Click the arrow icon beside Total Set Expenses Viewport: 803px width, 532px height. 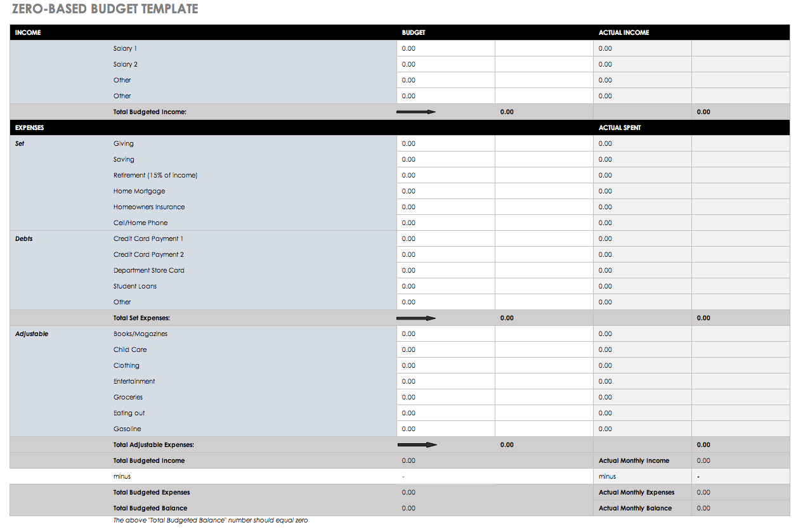click(416, 318)
